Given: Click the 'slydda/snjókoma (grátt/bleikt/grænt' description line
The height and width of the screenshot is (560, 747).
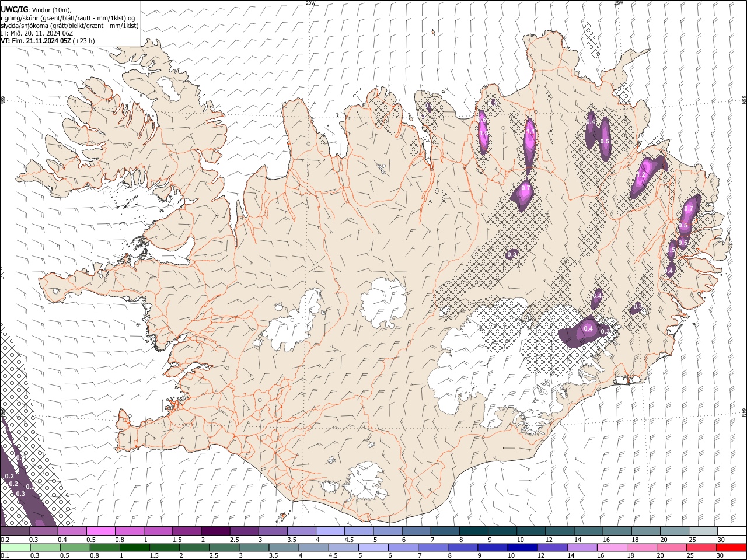Looking at the screenshot, I should tap(69, 26).
